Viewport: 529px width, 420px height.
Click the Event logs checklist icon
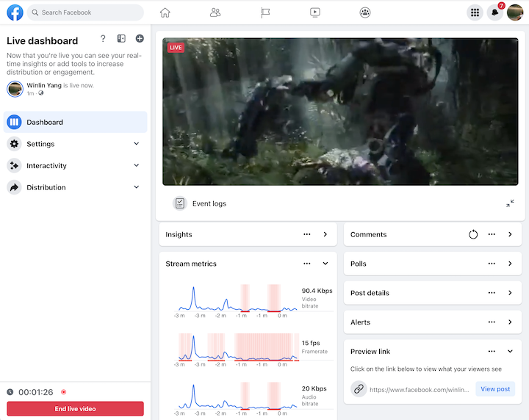(180, 203)
